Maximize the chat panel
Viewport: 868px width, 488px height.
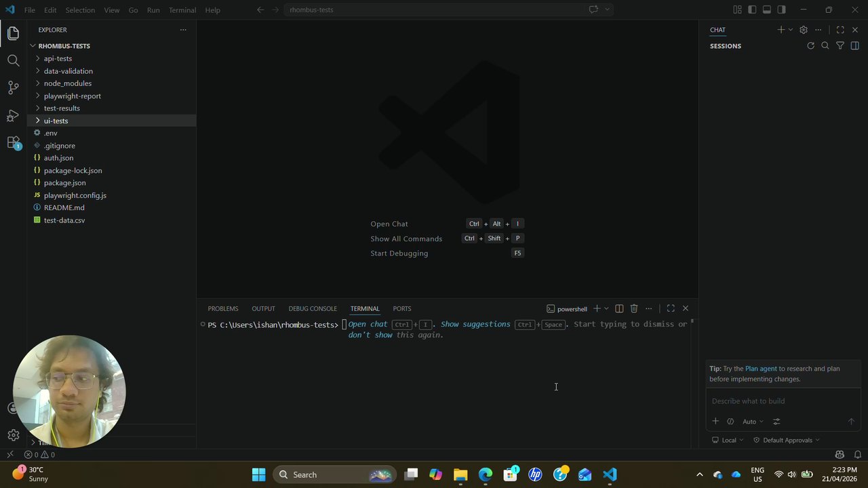click(840, 30)
